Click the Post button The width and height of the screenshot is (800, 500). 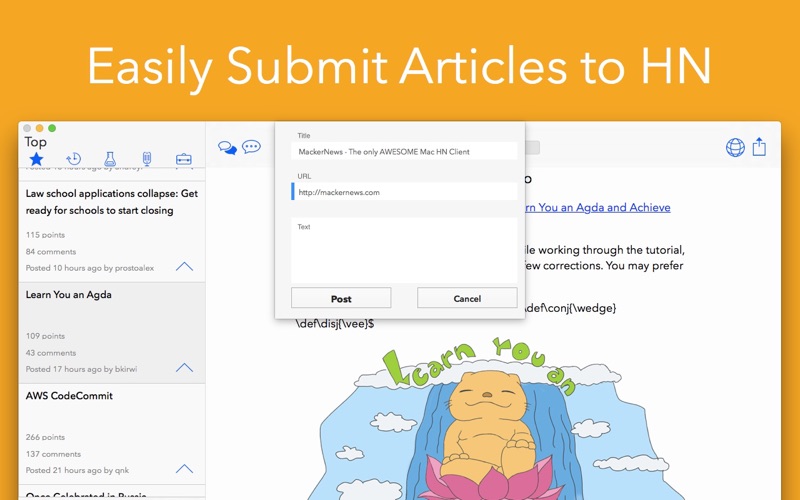click(x=341, y=298)
